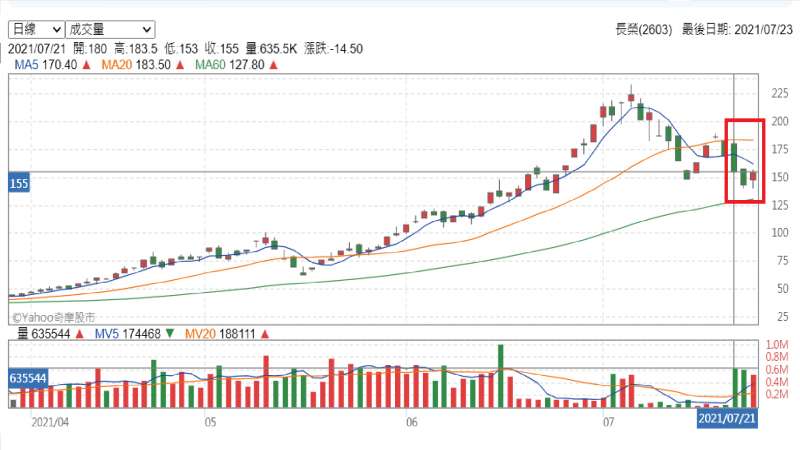Click the 635544 volume marker label
The height and width of the screenshot is (450, 800).
[28, 378]
